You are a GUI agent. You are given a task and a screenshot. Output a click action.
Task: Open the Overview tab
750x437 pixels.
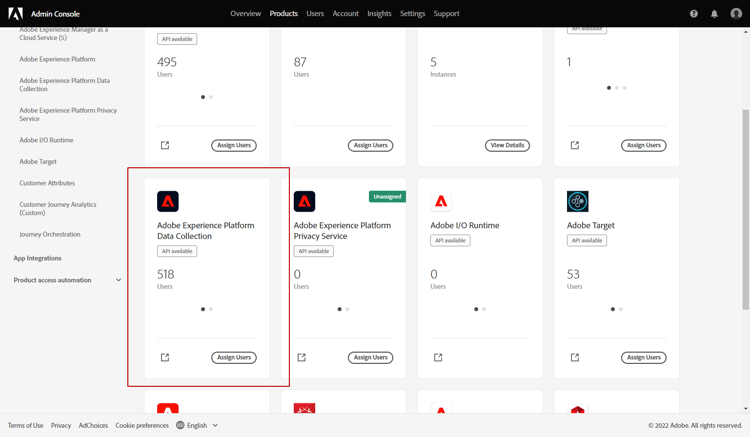point(246,13)
